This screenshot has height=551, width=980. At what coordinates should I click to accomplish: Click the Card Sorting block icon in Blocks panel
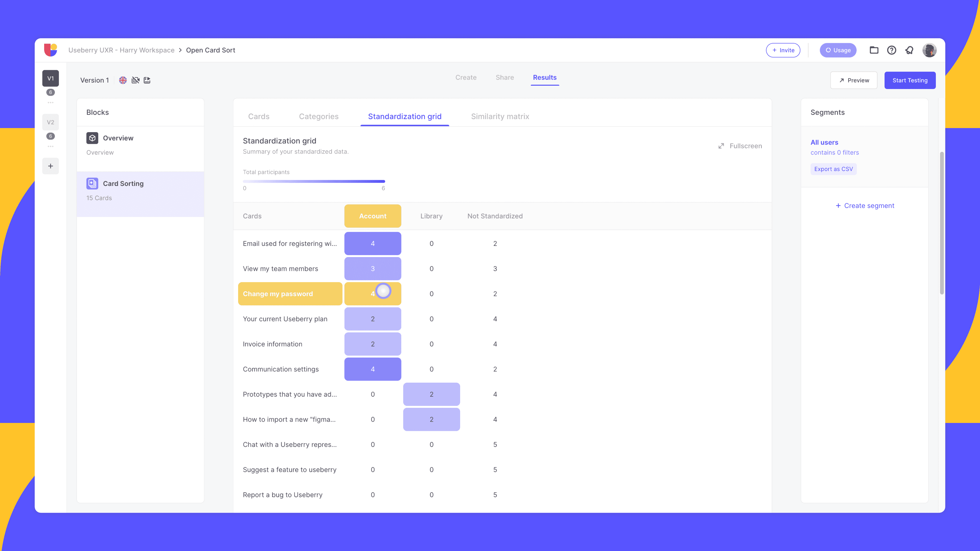pos(92,183)
